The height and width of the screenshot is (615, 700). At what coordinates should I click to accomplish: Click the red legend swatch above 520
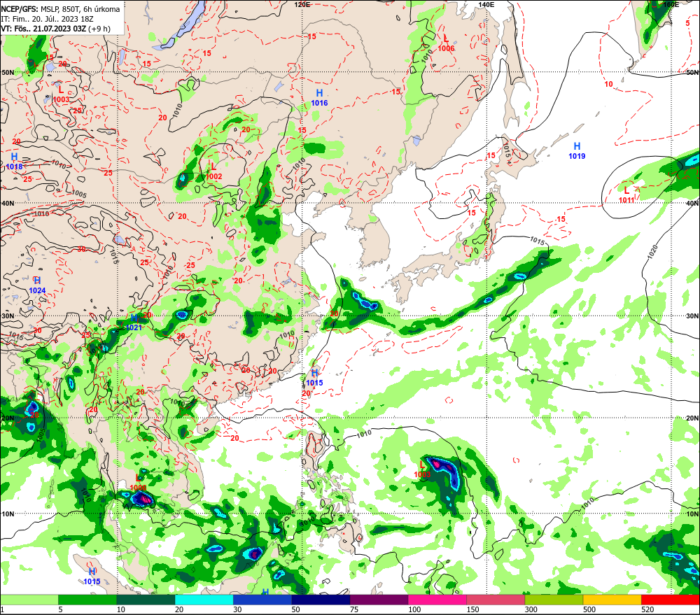(670, 600)
